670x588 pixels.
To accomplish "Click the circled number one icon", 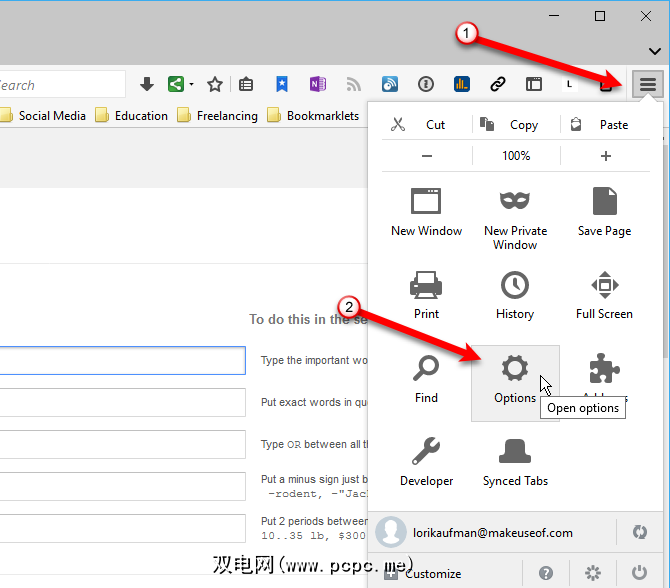I will point(426,84).
